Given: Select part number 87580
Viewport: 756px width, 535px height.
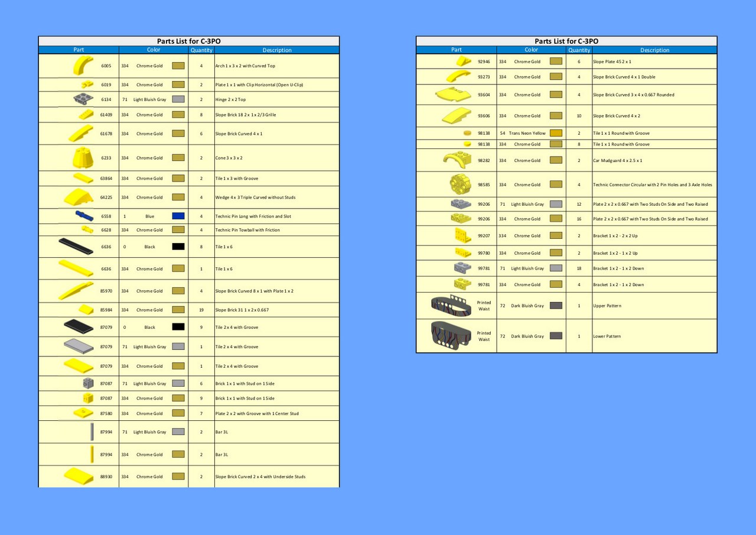Looking at the screenshot, I should point(106,413).
